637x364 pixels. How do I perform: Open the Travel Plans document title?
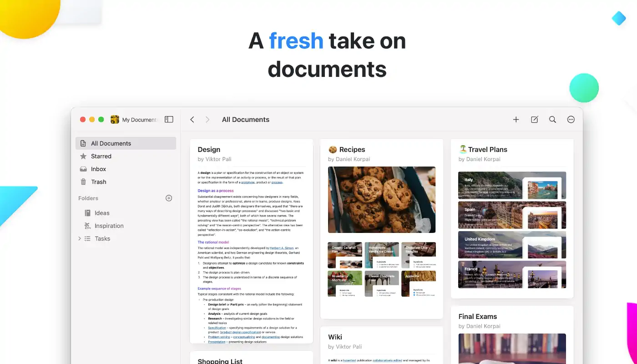coord(483,150)
